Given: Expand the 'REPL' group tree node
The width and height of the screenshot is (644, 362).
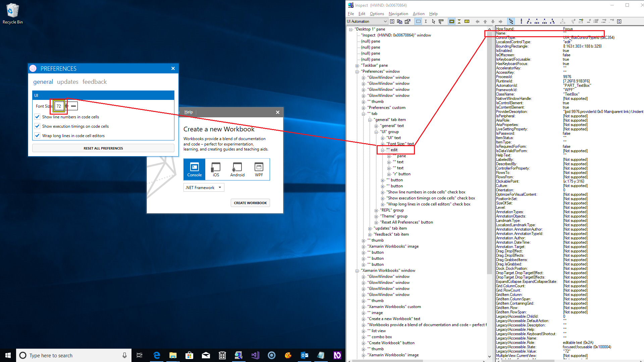Looking at the screenshot, I should [376, 210].
